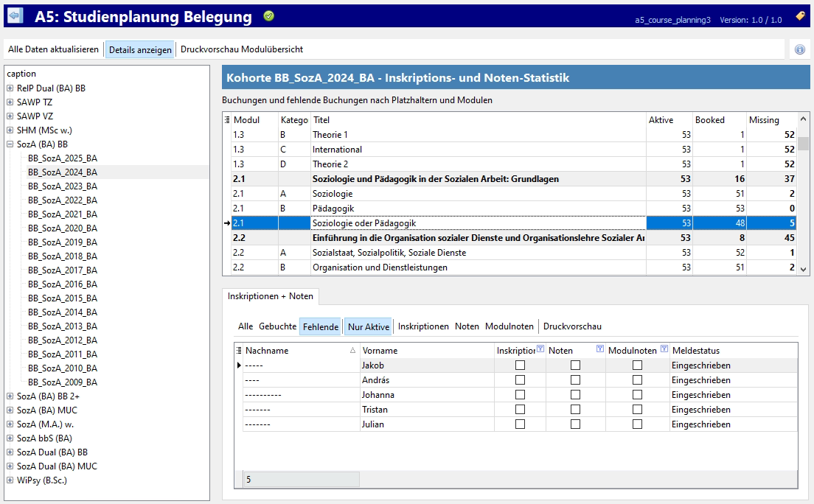This screenshot has width=814, height=504.
Task: Click the green checkmark status icon
Action: pyautogui.click(x=269, y=16)
